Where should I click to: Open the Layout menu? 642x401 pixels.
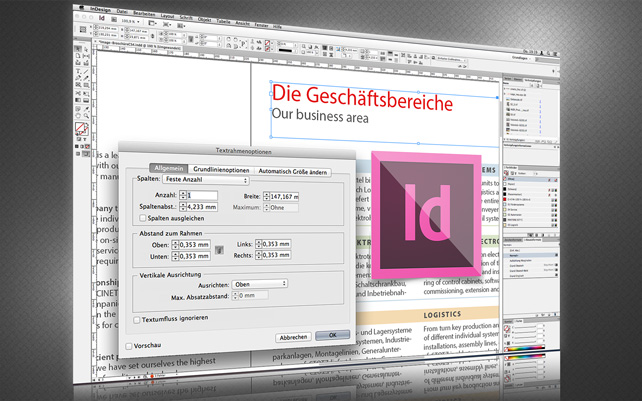pos(167,16)
